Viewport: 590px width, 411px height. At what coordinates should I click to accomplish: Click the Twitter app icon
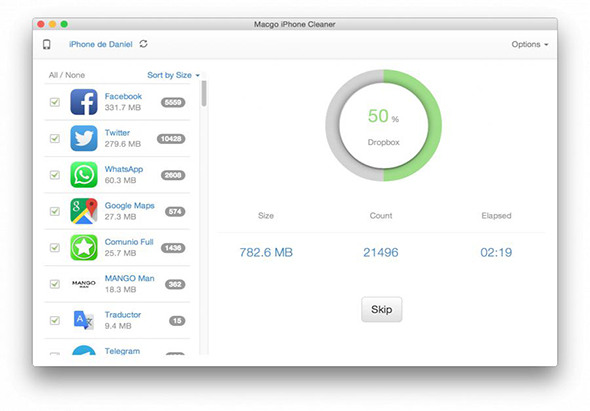(84, 139)
